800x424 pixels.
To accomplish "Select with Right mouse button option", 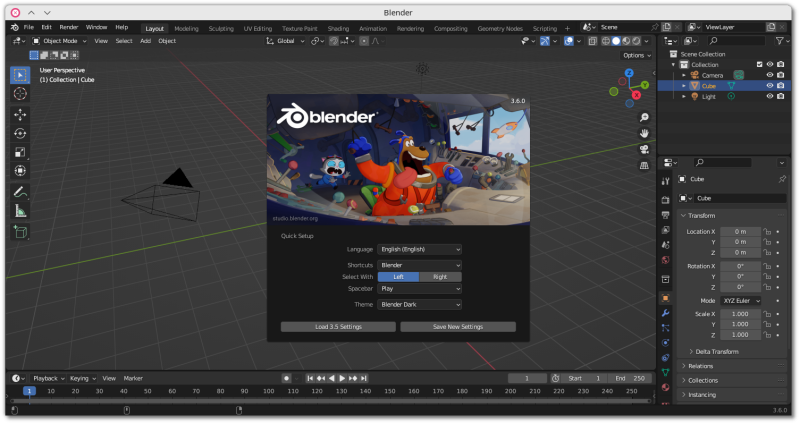I will [x=440, y=277].
